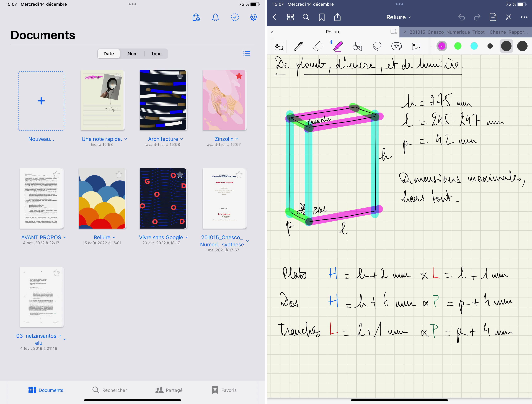The height and width of the screenshot is (404, 532).
Task: Open the page thumbnails grid view
Action: (290, 17)
